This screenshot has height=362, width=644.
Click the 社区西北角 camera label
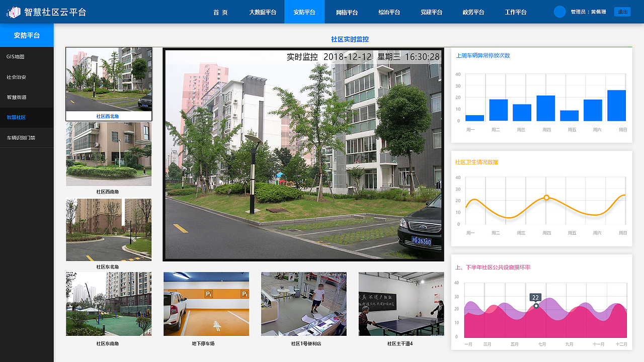(108, 117)
